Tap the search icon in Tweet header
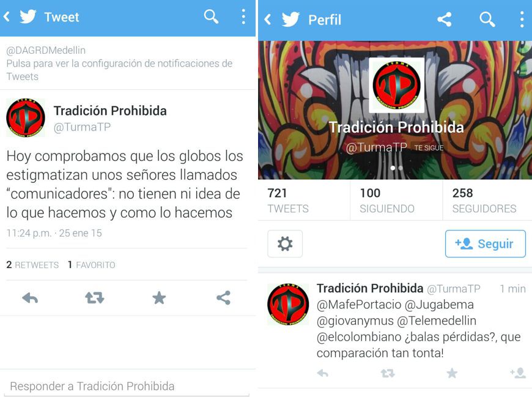The image size is (532, 397). [x=211, y=17]
